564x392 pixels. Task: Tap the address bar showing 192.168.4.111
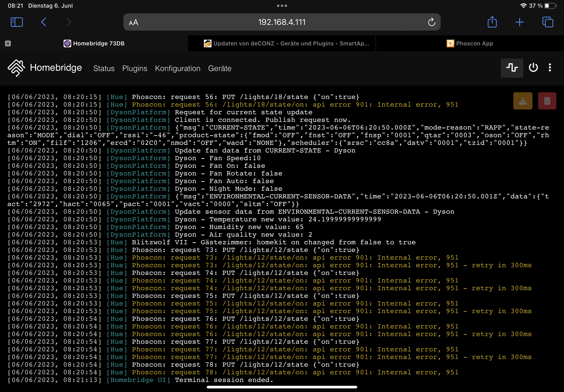[x=282, y=22]
